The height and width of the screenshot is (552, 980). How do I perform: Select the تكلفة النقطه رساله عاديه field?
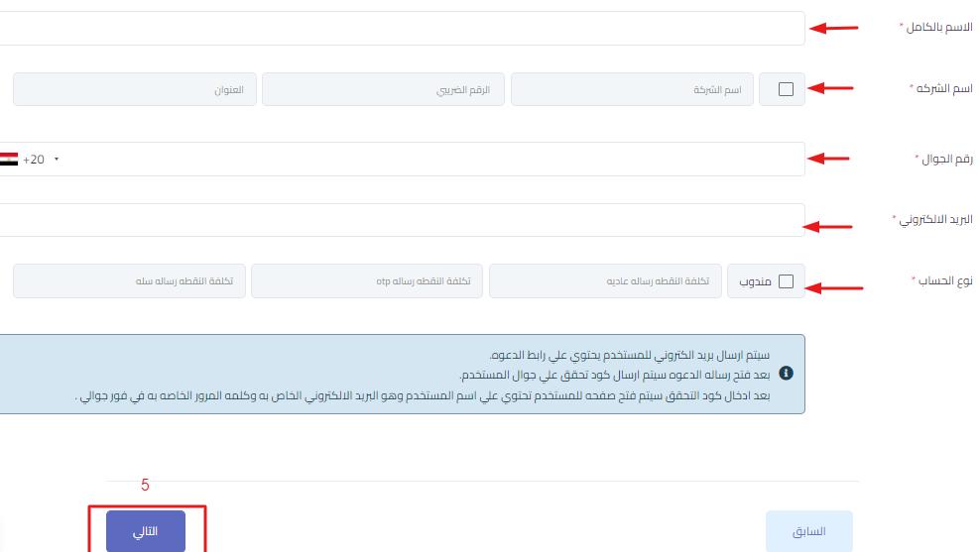pyautogui.click(x=607, y=281)
